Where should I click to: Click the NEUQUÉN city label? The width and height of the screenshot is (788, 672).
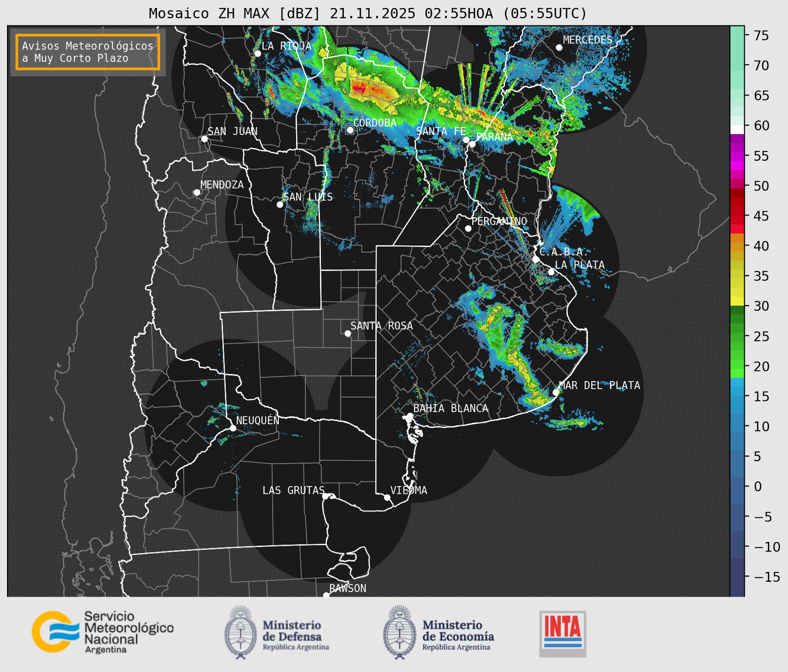(258, 420)
